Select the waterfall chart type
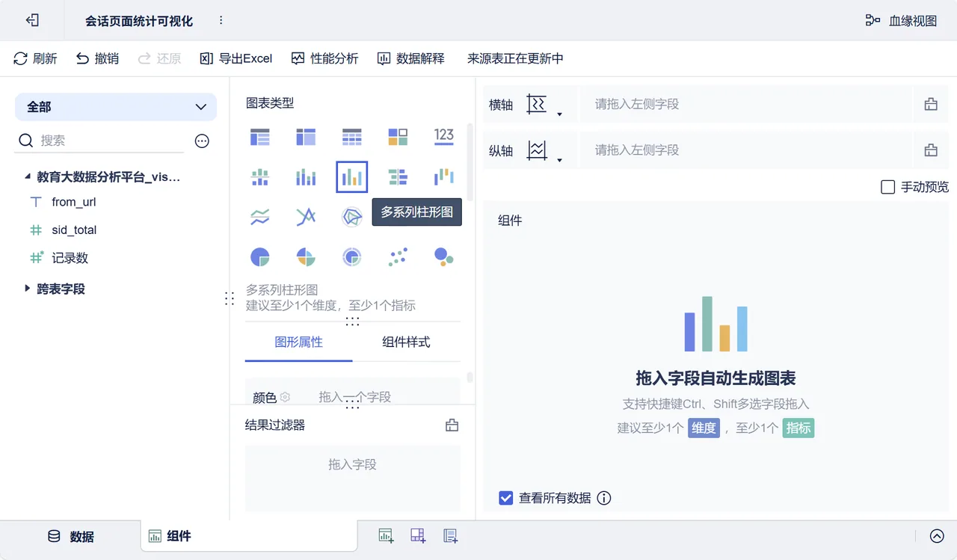The width and height of the screenshot is (957, 560). pos(444,177)
